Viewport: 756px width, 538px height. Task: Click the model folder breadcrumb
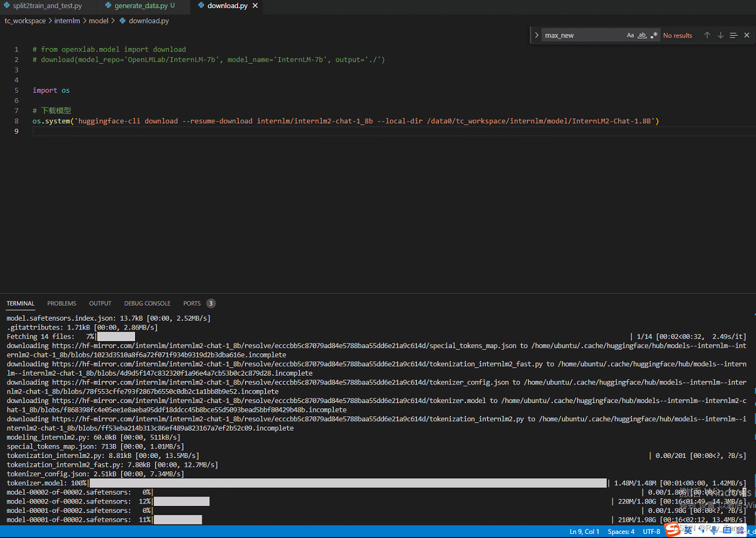pos(99,20)
